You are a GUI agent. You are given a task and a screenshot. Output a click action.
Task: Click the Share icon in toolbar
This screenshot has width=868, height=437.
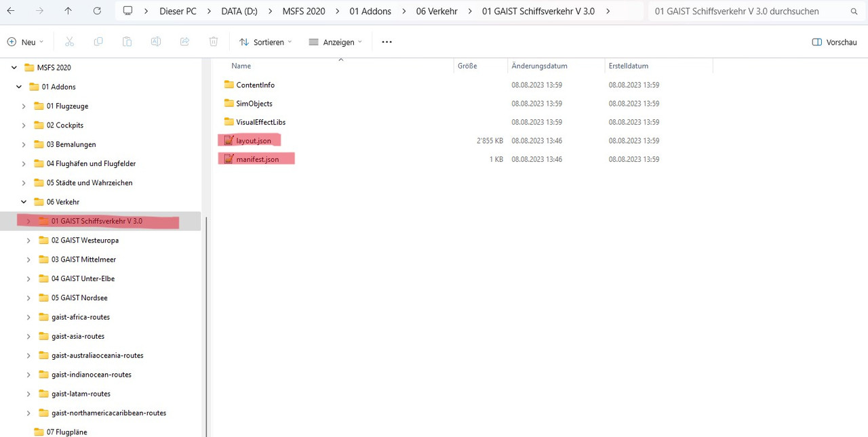point(184,42)
